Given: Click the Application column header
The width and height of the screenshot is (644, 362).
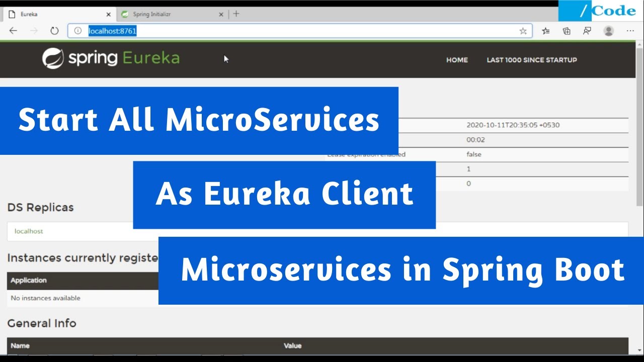Looking at the screenshot, I should 29,281.
